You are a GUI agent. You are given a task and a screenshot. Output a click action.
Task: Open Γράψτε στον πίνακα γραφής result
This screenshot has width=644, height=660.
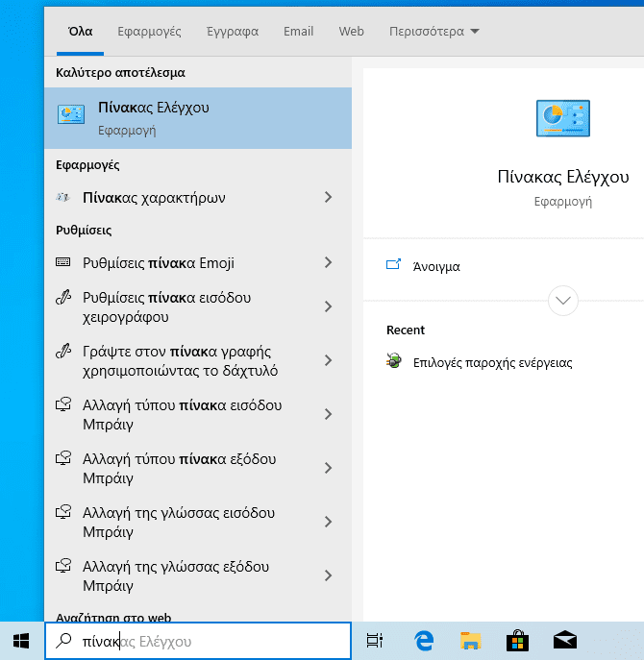click(198, 360)
